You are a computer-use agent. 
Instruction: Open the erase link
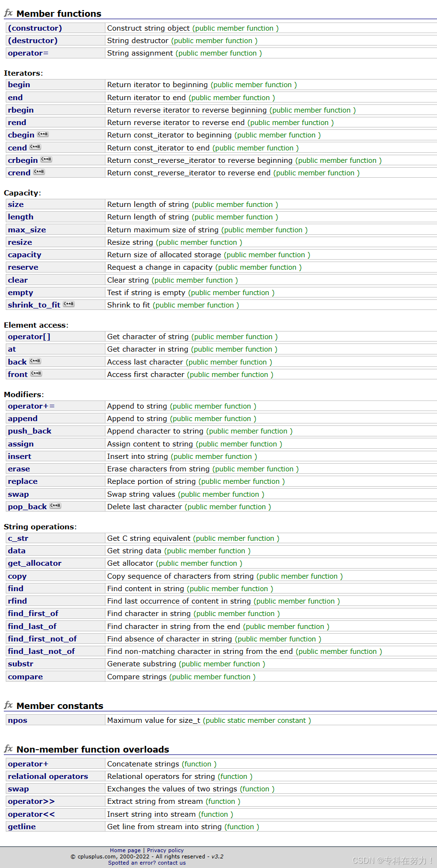[x=19, y=469]
